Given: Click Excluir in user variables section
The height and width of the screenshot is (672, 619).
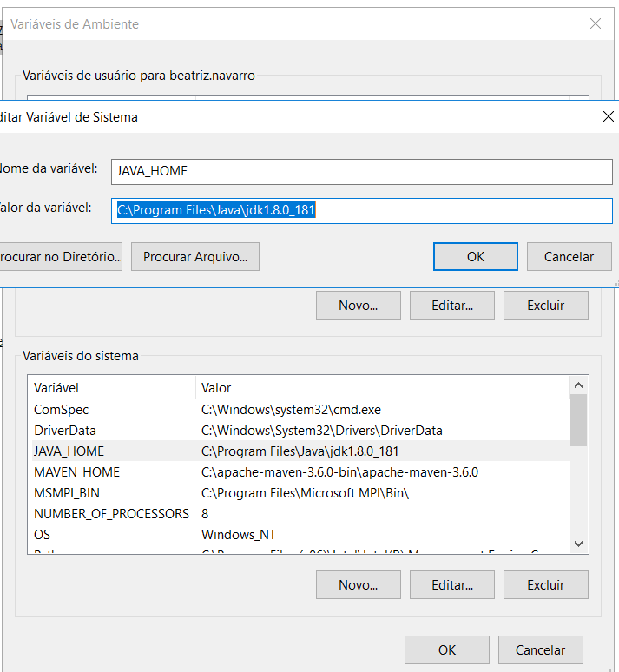Looking at the screenshot, I should click(x=546, y=306).
